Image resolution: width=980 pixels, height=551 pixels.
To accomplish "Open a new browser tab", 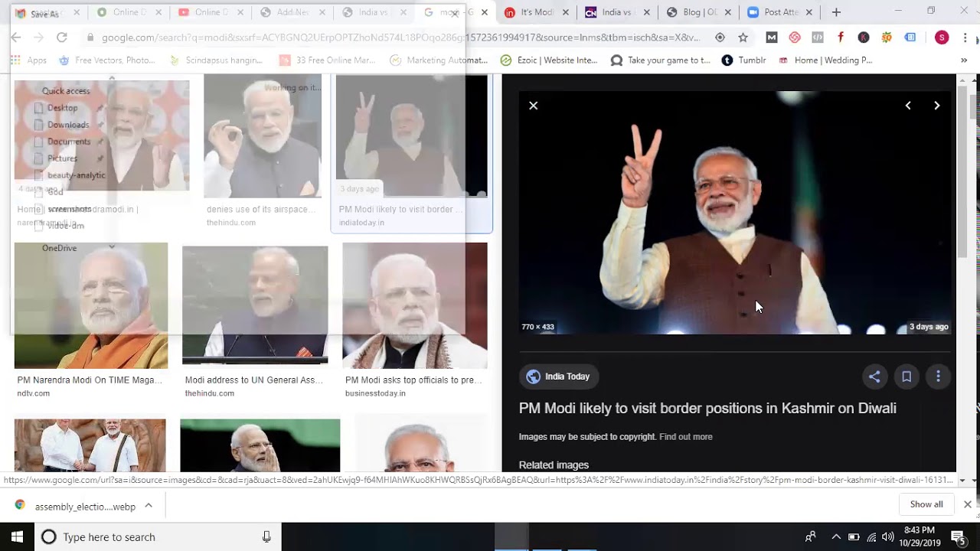I will coord(836,12).
